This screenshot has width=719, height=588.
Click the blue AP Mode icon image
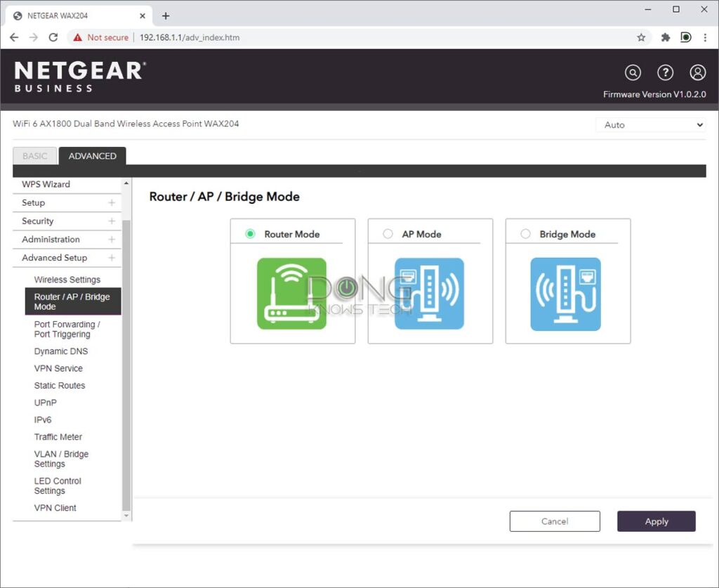429,294
